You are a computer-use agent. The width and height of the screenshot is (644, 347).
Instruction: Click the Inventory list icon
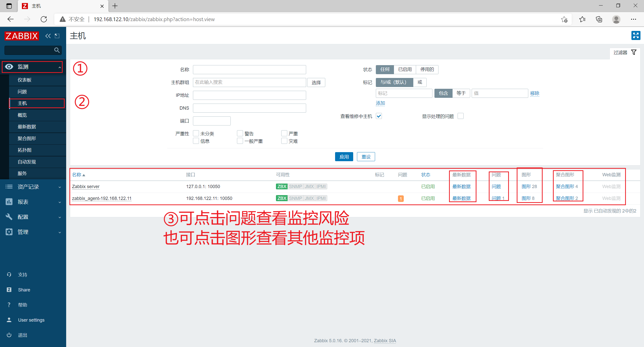coord(9,187)
